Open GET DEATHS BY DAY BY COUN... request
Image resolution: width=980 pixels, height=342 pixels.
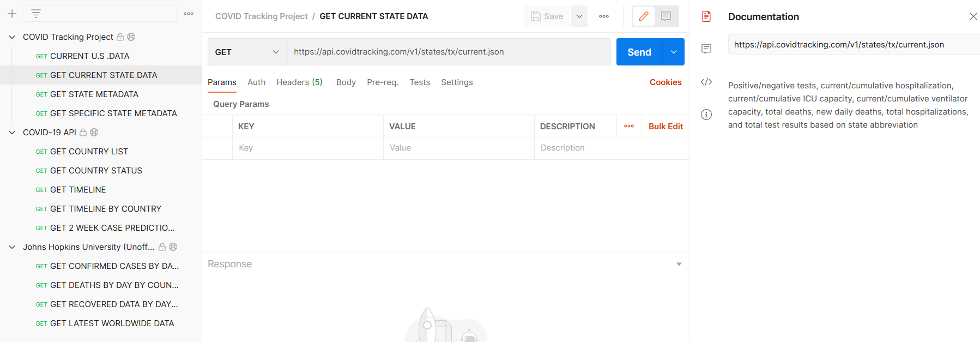[101, 285]
